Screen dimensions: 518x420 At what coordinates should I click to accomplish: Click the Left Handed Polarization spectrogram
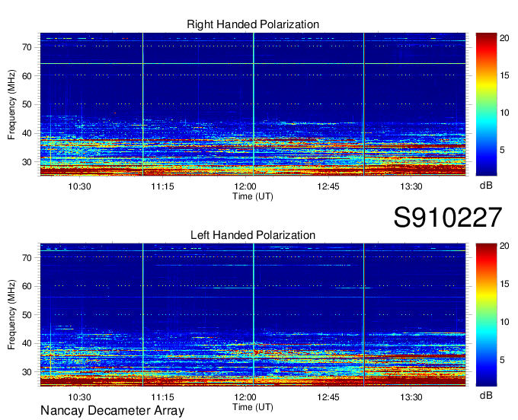click(253, 315)
